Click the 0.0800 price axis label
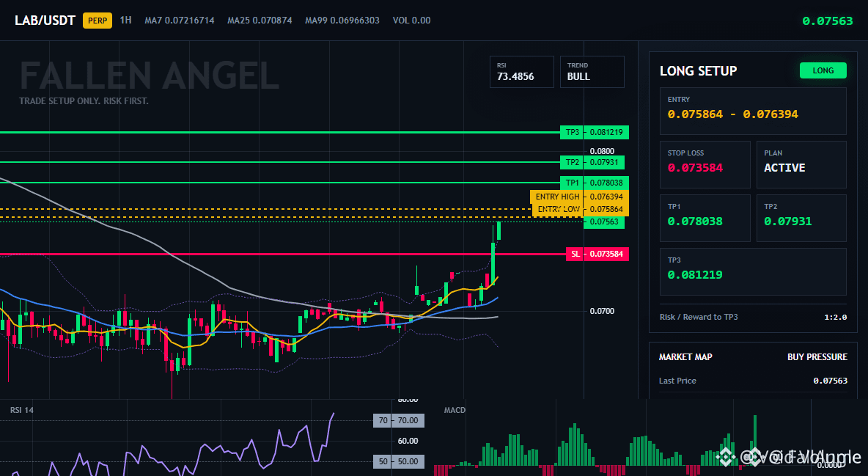The image size is (868, 476). 602,151
